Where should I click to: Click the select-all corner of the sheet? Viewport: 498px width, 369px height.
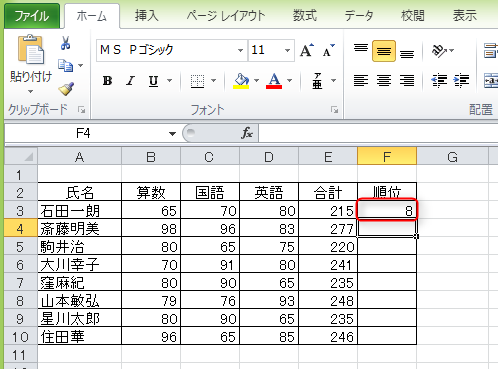click(21, 156)
